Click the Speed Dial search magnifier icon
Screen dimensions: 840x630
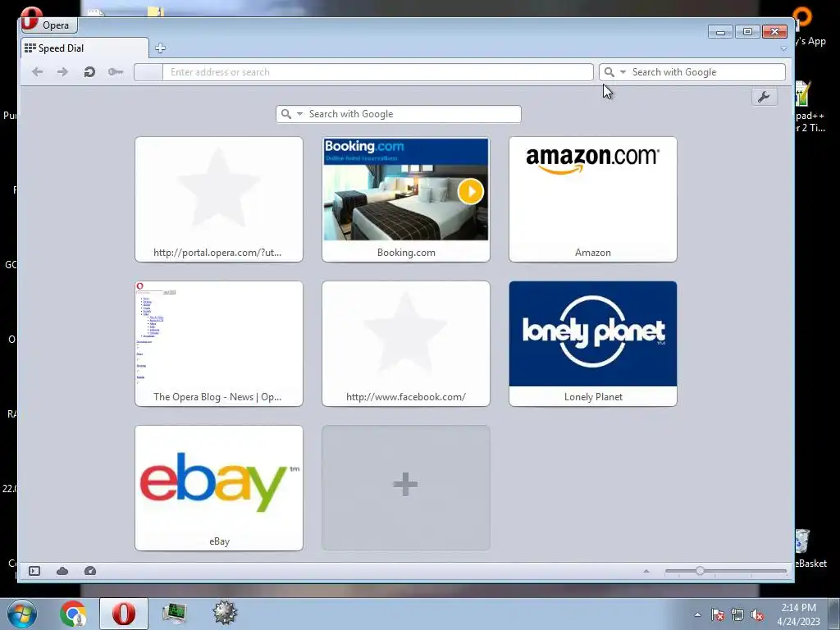tap(286, 114)
